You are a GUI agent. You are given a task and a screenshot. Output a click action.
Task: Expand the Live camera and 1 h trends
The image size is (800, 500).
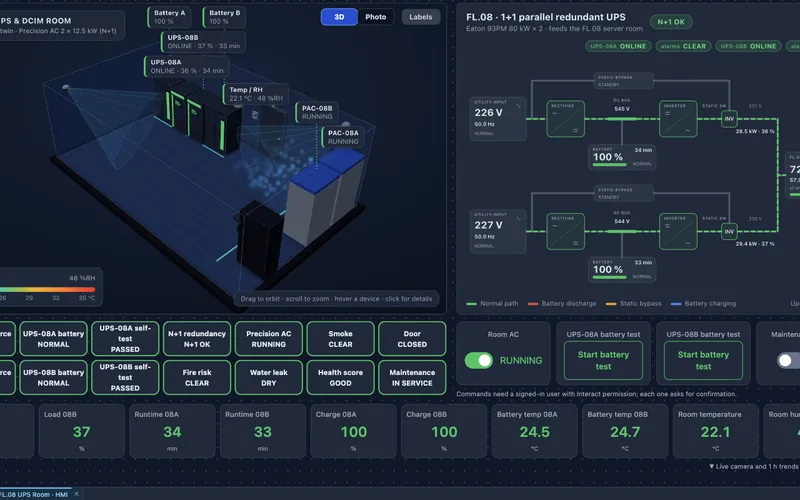754,466
